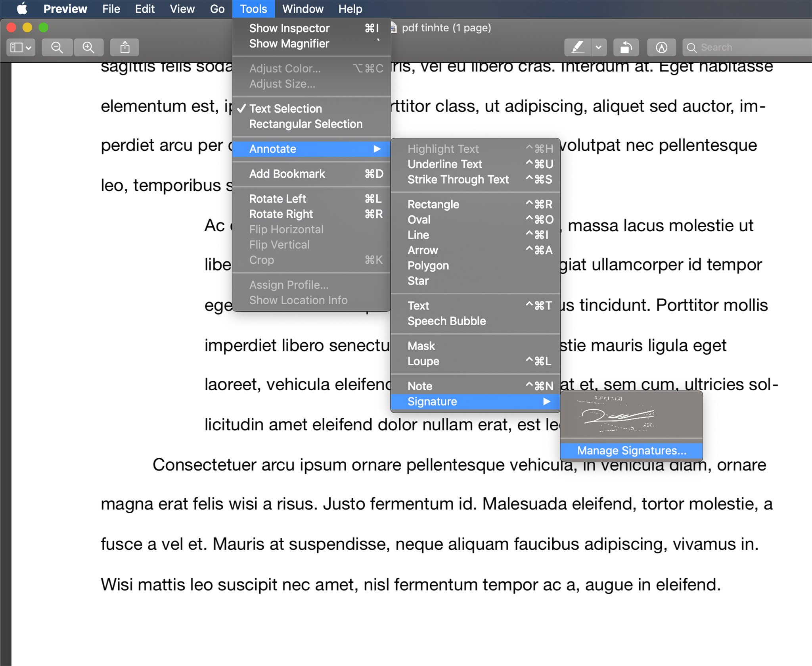Open the File menu
This screenshot has width=812, height=666.
[x=111, y=9]
